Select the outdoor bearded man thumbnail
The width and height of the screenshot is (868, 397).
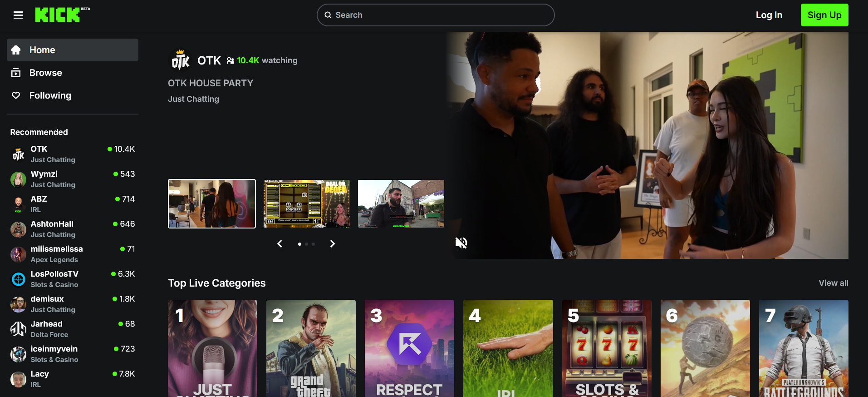401,203
